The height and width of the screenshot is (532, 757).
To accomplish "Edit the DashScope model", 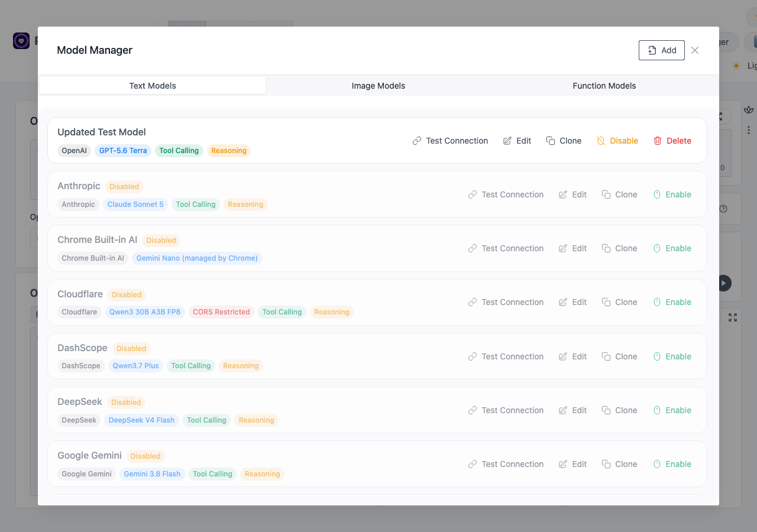I will point(573,356).
